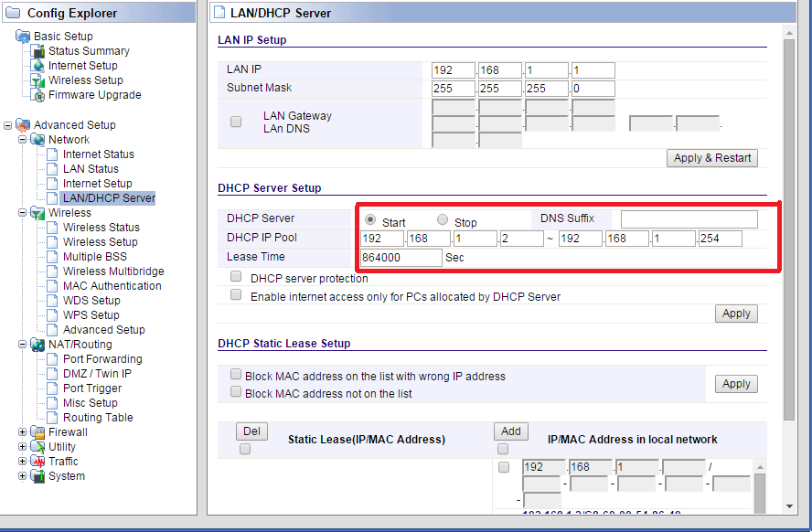
Task: Click the DNS Suffix input field
Action: pos(689,219)
